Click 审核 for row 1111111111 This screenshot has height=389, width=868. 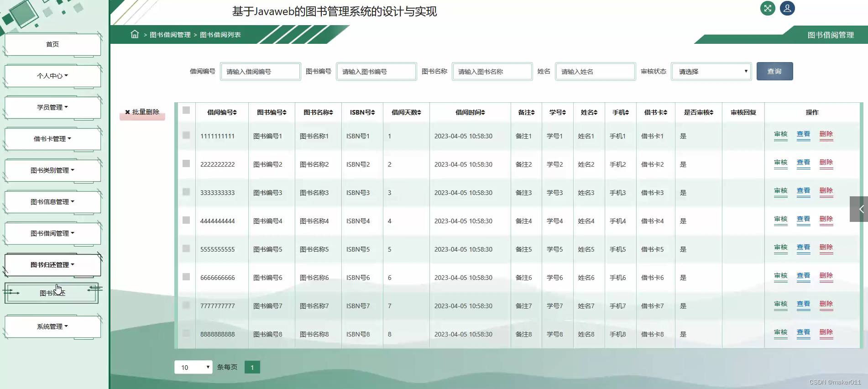pos(781,134)
